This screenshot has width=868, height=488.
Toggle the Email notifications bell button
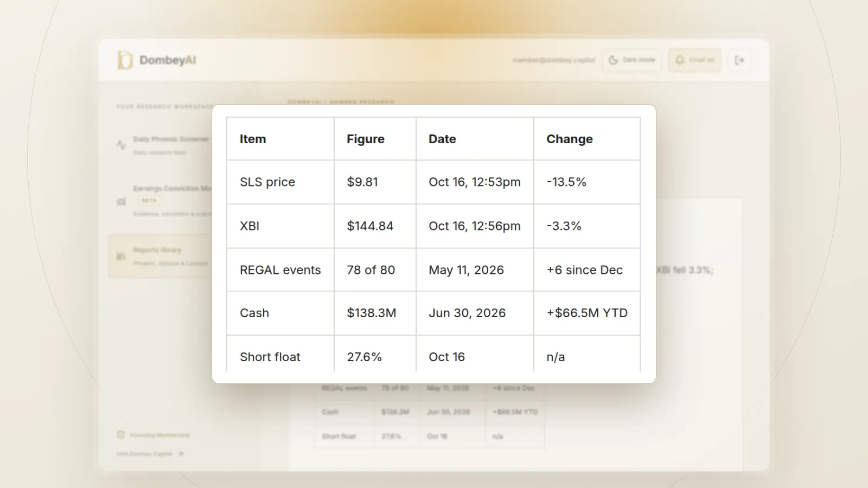coord(694,60)
